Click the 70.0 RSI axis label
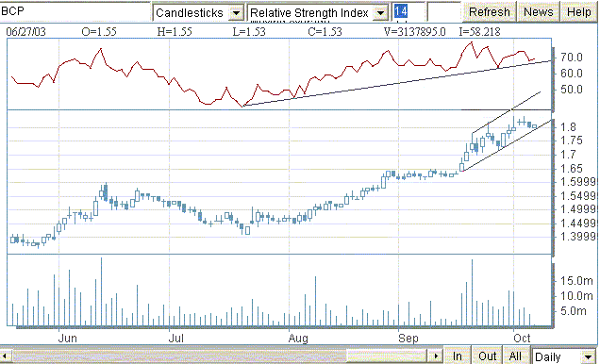The height and width of the screenshot is (364, 600). 572,58
